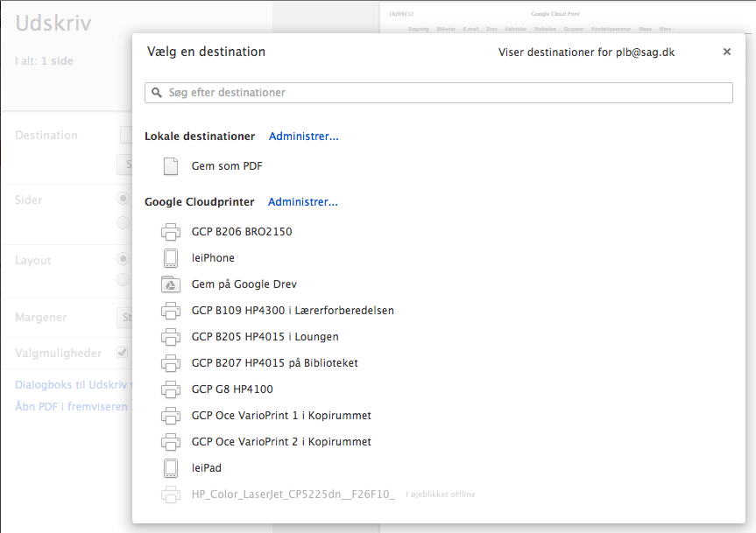Click printer icon for GCP B109 HP4300
Viewport: 756px width, 533px height.
click(x=171, y=311)
